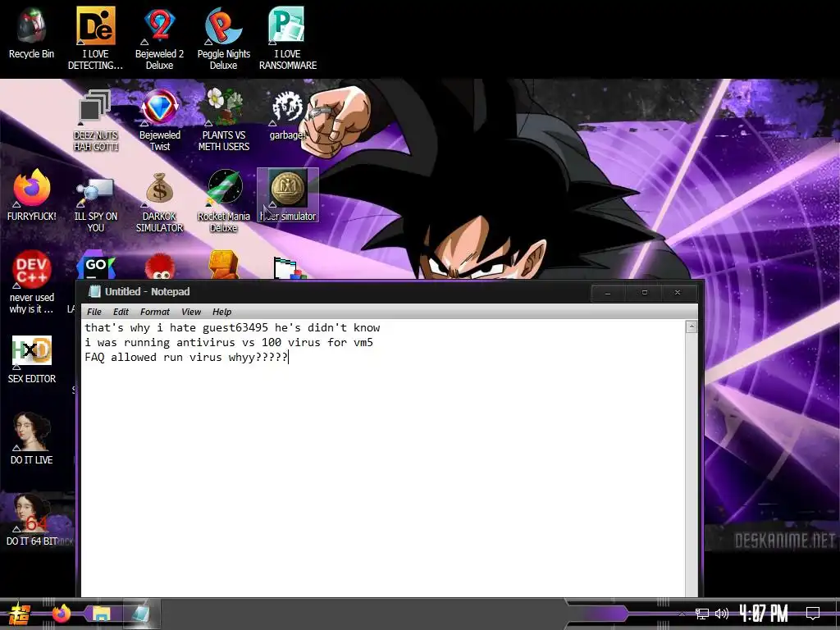
Task: Open the Notepad Format menu
Action: [x=155, y=312]
